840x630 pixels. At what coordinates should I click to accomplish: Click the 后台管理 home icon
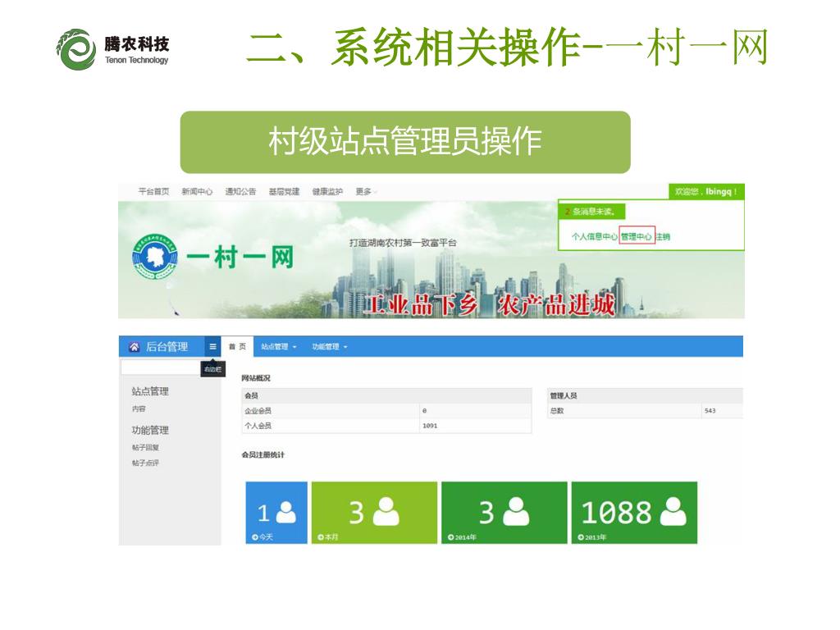[134, 347]
